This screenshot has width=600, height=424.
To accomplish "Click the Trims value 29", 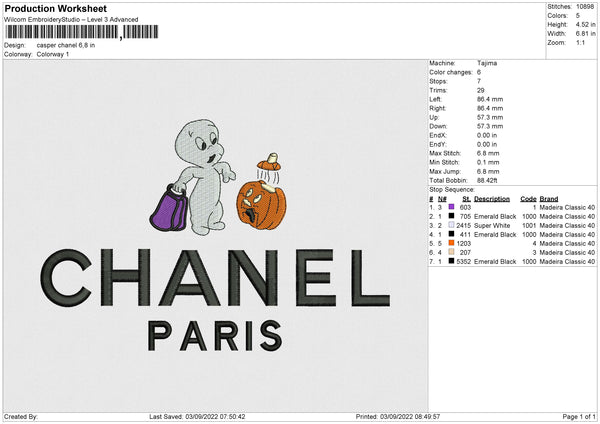I will pyautogui.click(x=481, y=90).
